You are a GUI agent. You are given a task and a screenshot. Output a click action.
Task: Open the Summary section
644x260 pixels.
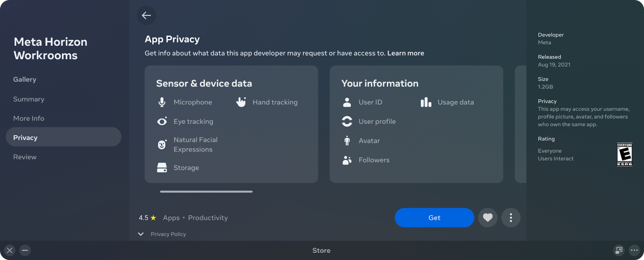coord(29,99)
